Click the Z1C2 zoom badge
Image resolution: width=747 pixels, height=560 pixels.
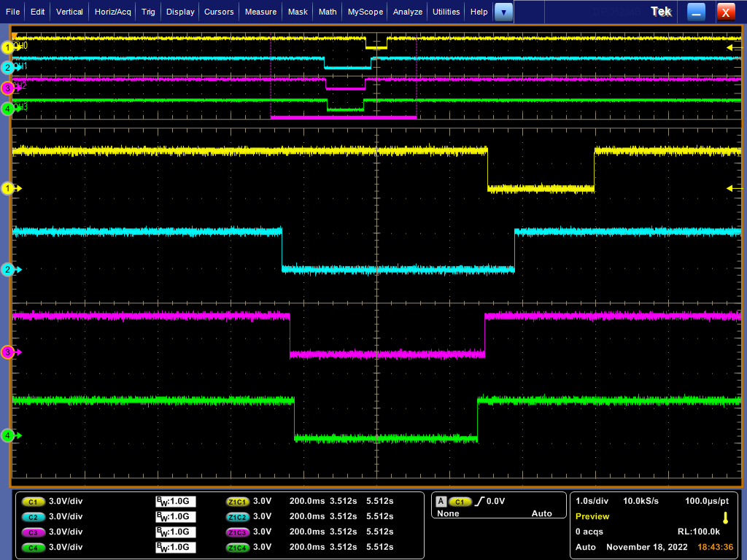click(237, 517)
